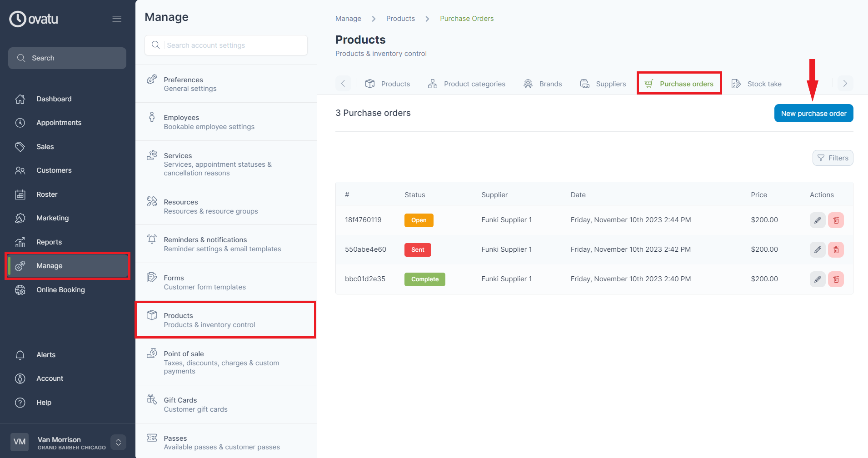868x458 pixels.
Task: Select the Products box icon tab
Action: pos(370,84)
